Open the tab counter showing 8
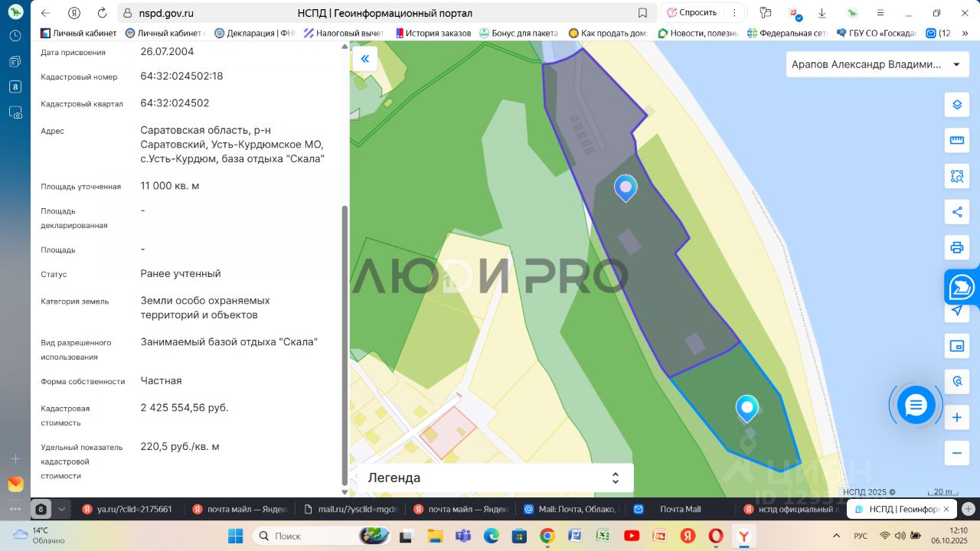 pos(41,509)
